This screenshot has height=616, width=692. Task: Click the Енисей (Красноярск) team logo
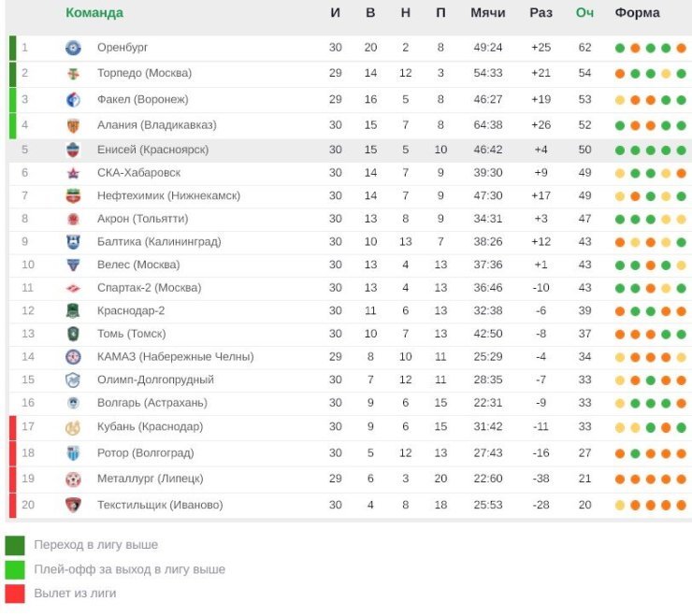coord(73,150)
